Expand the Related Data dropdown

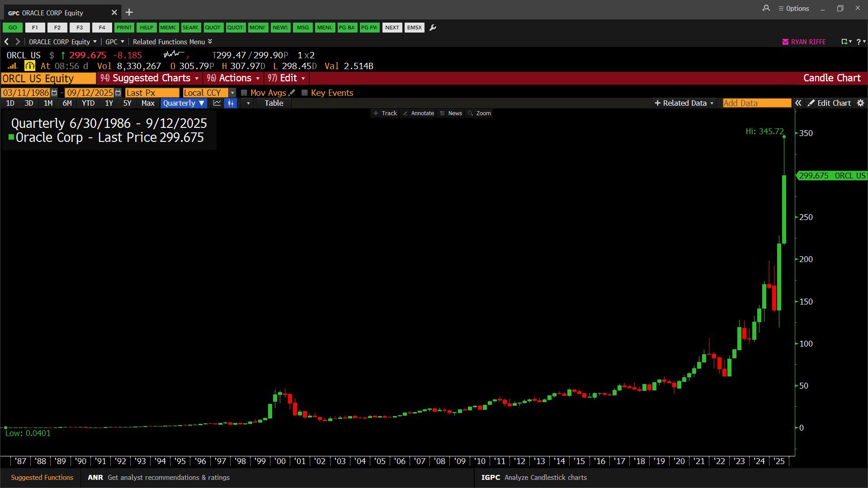(684, 103)
